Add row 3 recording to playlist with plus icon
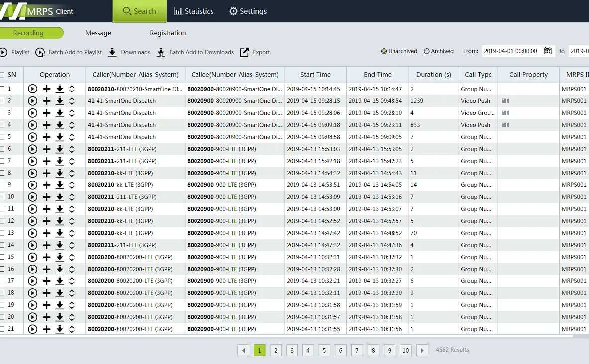Image resolution: width=589 pixels, height=364 pixels. pyautogui.click(x=46, y=113)
